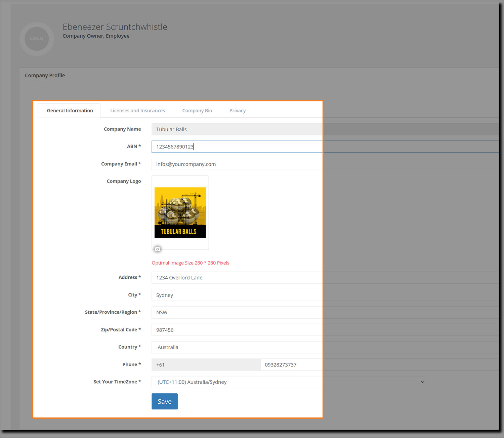This screenshot has height=438, width=504.
Task: Click the Set Your TimeZone label
Action: (x=117, y=382)
